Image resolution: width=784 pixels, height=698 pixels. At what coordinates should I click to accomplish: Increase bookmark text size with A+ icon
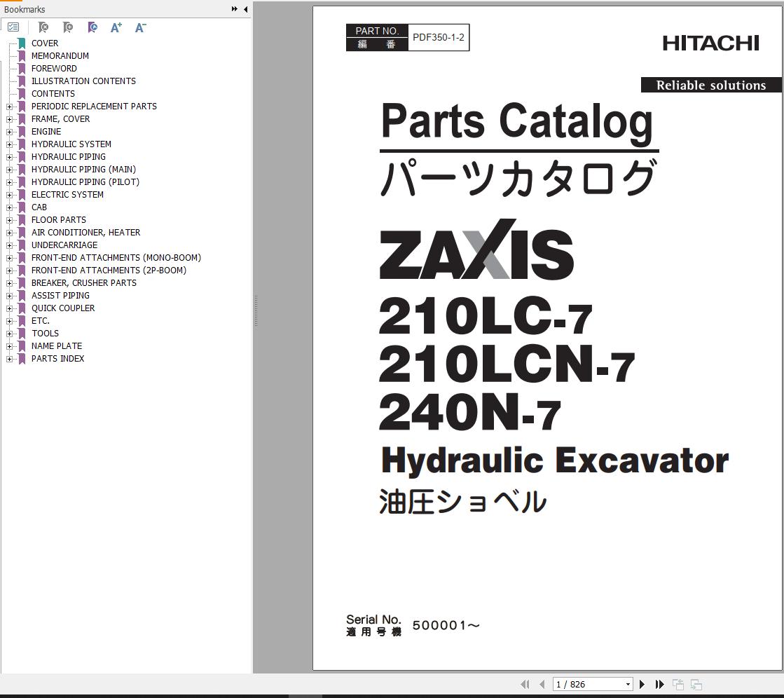(116, 27)
